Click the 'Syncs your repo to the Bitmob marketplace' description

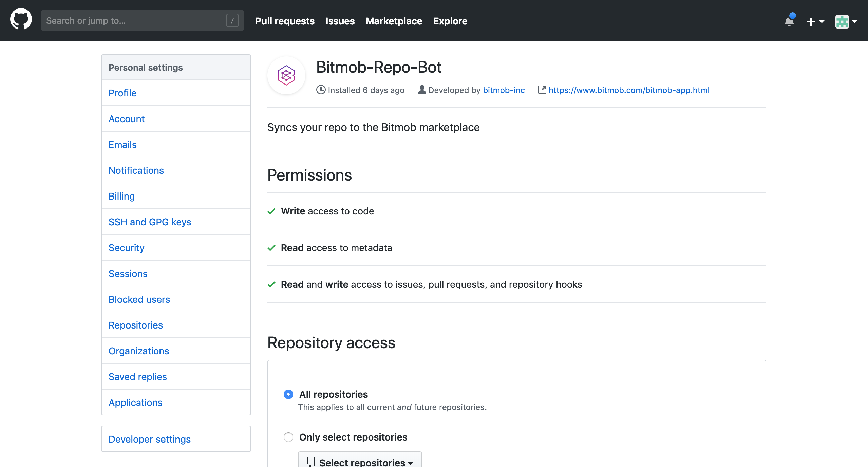(374, 127)
